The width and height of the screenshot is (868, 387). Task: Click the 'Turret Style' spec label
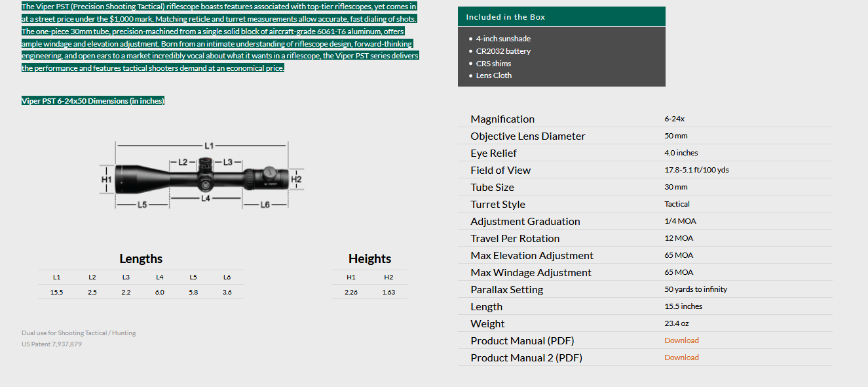pyautogui.click(x=498, y=204)
